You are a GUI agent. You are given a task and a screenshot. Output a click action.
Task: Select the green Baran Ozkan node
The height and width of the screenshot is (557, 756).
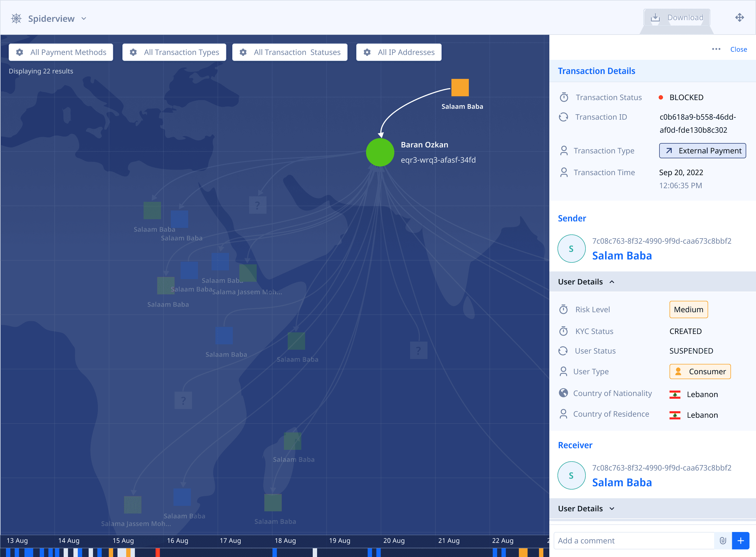[x=380, y=152]
